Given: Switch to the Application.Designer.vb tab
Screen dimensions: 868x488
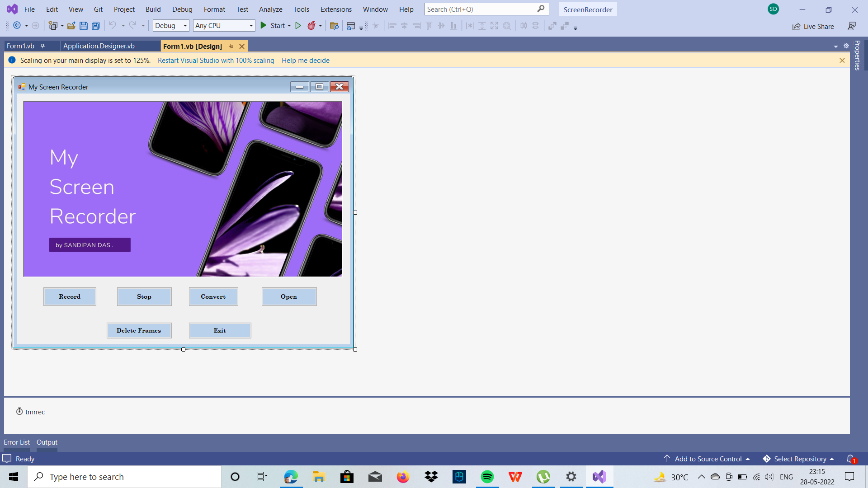Looking at the screenshot, I should 99,46.
